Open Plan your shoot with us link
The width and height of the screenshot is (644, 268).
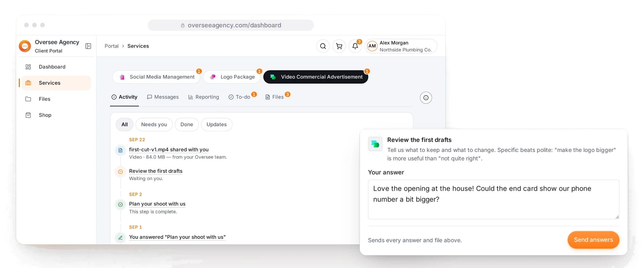coord(157,204)
